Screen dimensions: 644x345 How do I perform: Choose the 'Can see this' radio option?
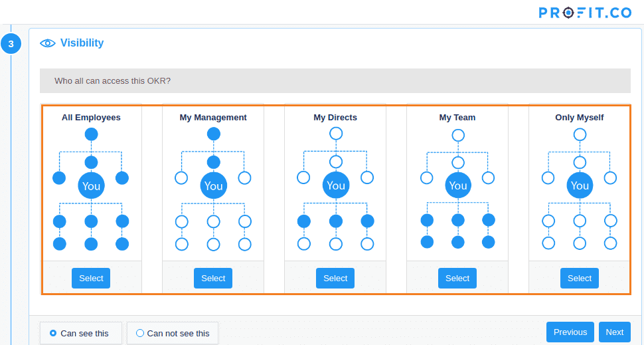click(x=53, y=333)
